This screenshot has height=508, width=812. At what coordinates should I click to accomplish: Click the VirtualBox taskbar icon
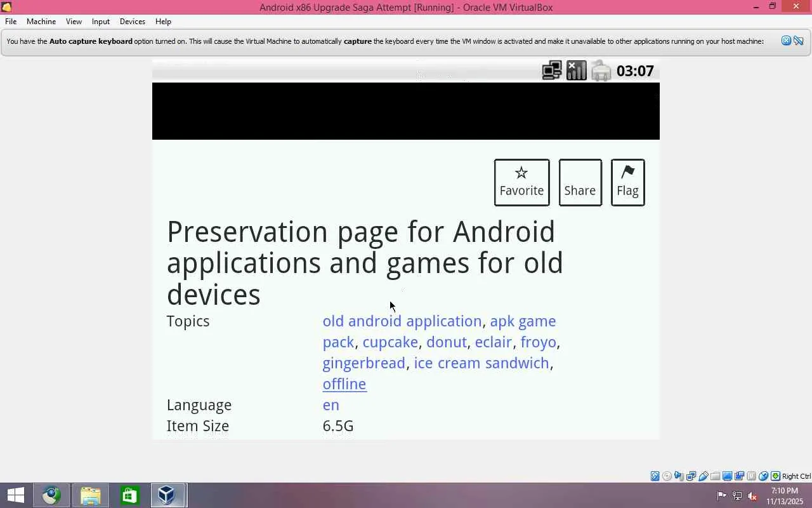pyautogui.click(x=167, y=495)
